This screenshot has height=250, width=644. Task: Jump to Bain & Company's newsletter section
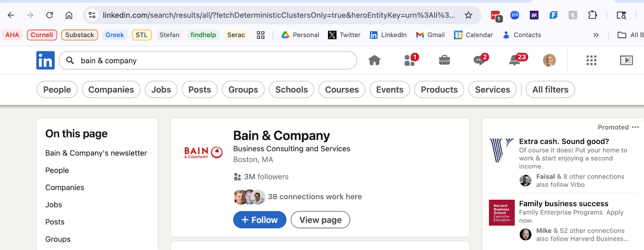tap(96, 153)
